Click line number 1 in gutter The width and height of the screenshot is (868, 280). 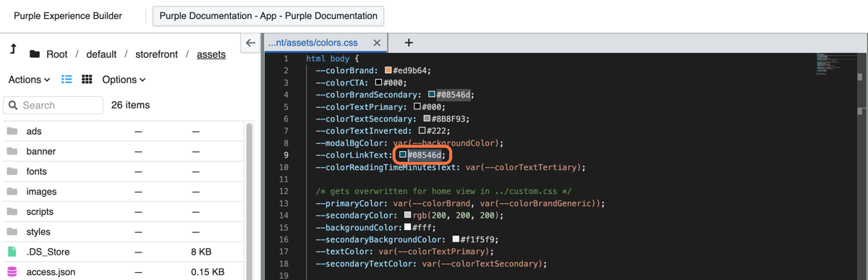286,59
